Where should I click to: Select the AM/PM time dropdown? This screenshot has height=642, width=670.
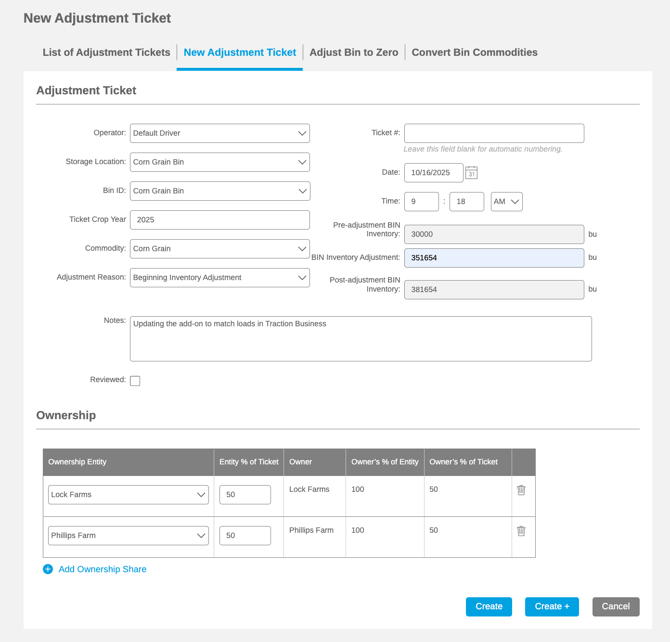507,202
